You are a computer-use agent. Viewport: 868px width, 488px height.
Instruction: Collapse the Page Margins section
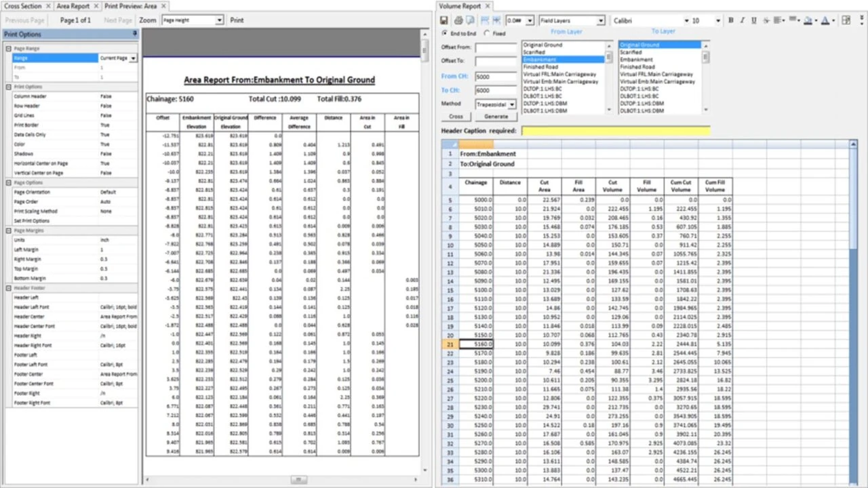pos(8,230)
